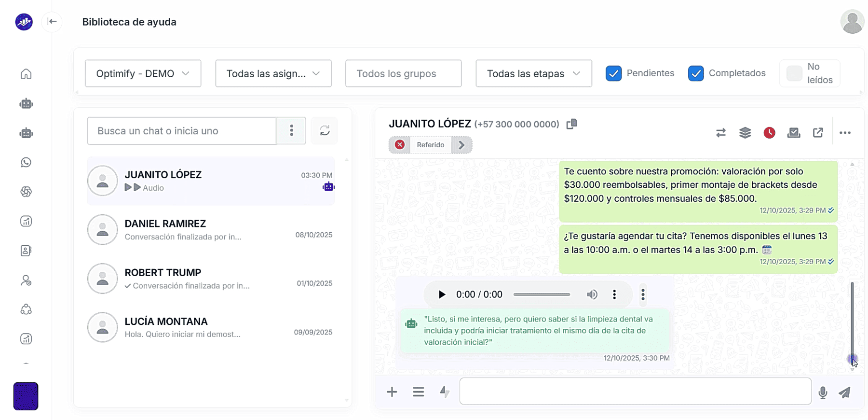Open the Optimify - DEMO dropdown
868x420 pixels.
click(143, 73)
